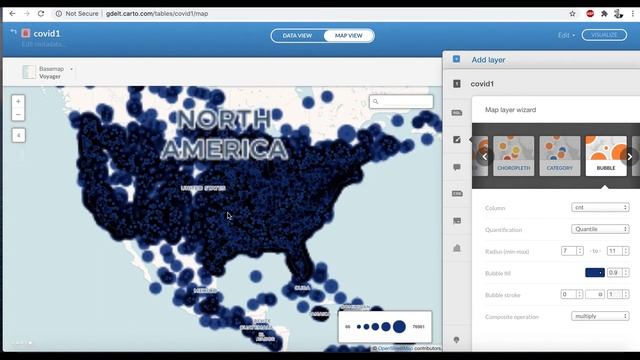Viewport: 640px width, 360px height.
Task: Open the browser three-dot menu
Action: pos(633,13)
